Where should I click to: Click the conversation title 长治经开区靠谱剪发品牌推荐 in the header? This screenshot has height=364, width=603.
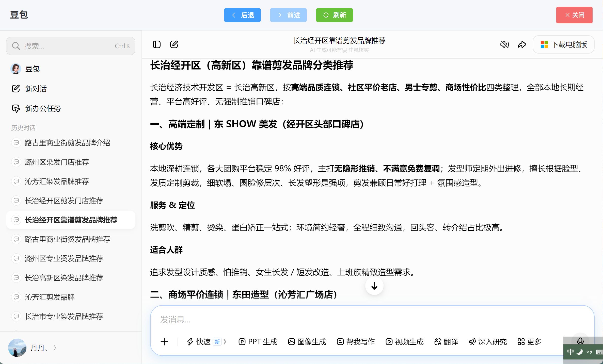(x=339, y=41)
